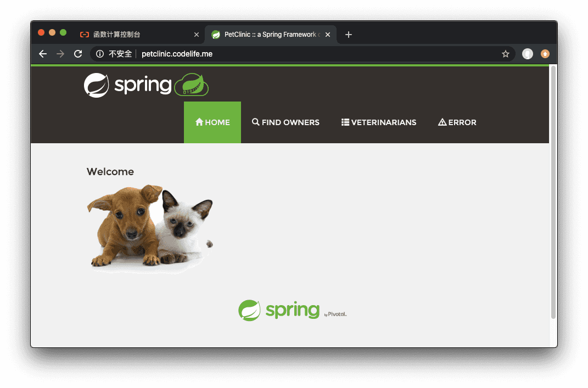
Task: Click the address bar showing petclinic.codelife.me
Action: (x=176, y=54)
